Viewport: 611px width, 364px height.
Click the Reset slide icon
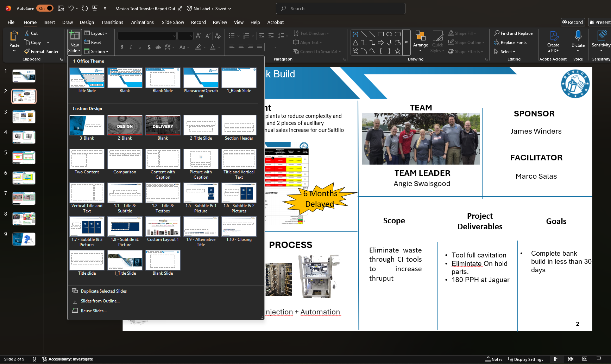click(x=87, y=42)
